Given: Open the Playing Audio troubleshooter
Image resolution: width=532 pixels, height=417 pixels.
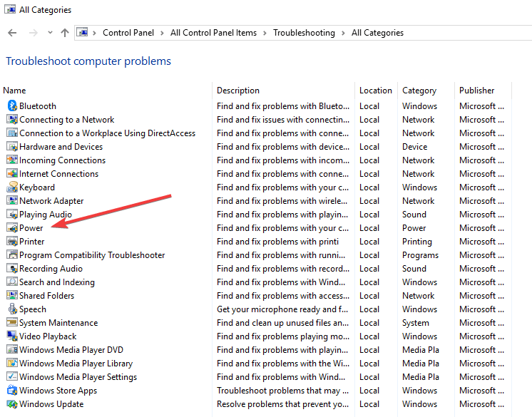Looking at the screenshot, I should coord(46,215).
